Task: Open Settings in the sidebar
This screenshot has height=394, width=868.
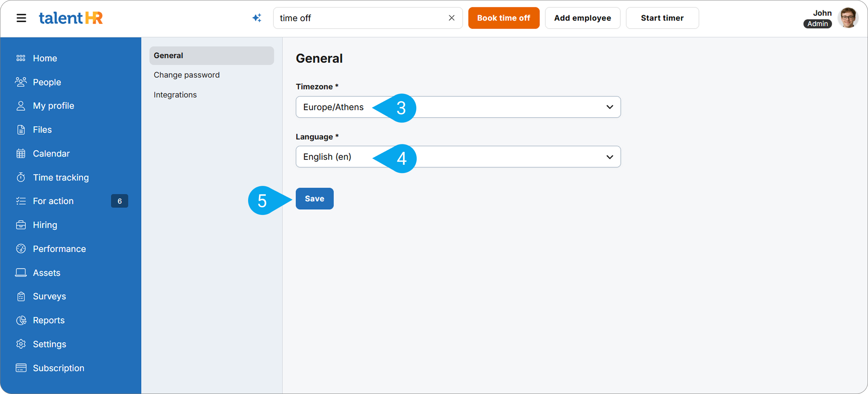Action: pyautogui.click(x=49, y=344)
